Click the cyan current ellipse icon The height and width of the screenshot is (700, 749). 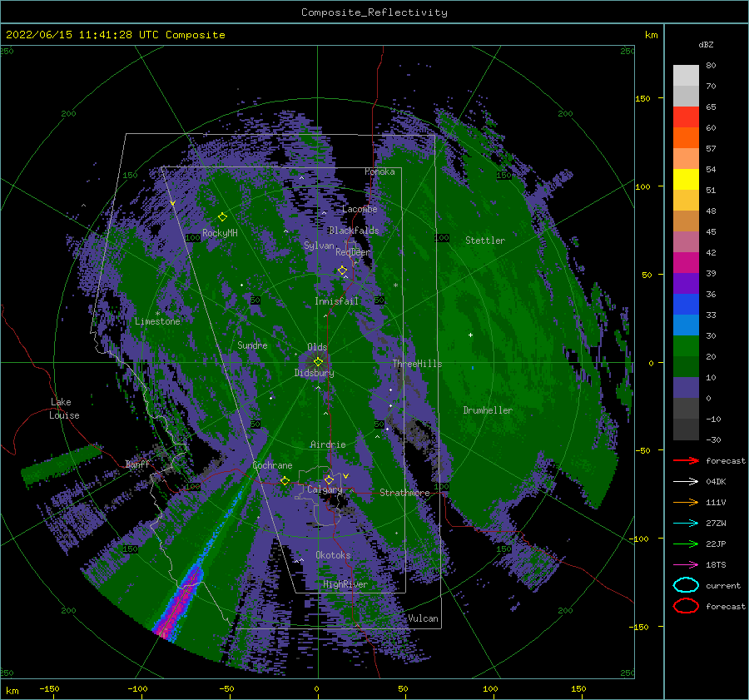point(686,585)
